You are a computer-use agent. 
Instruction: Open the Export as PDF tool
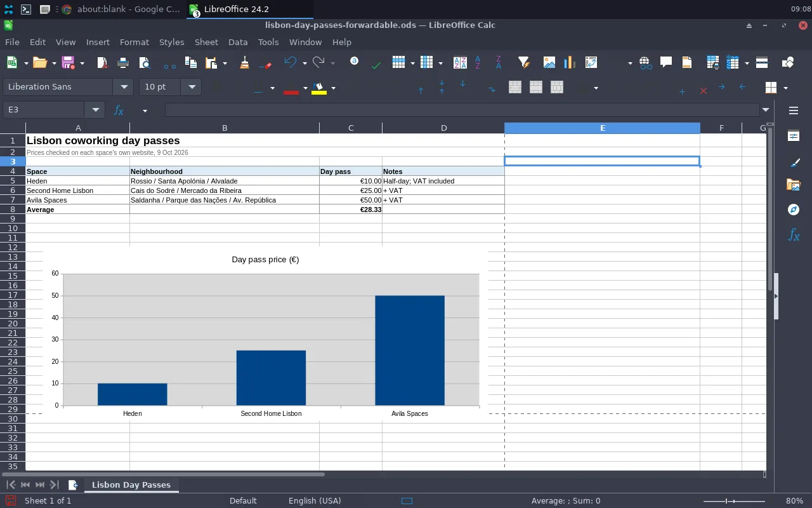(102, 62)
